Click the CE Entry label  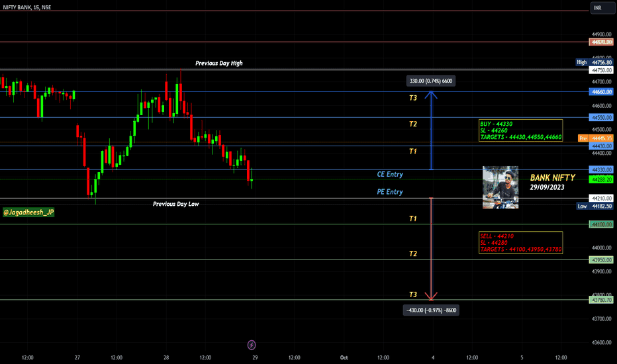pos(390,174)
